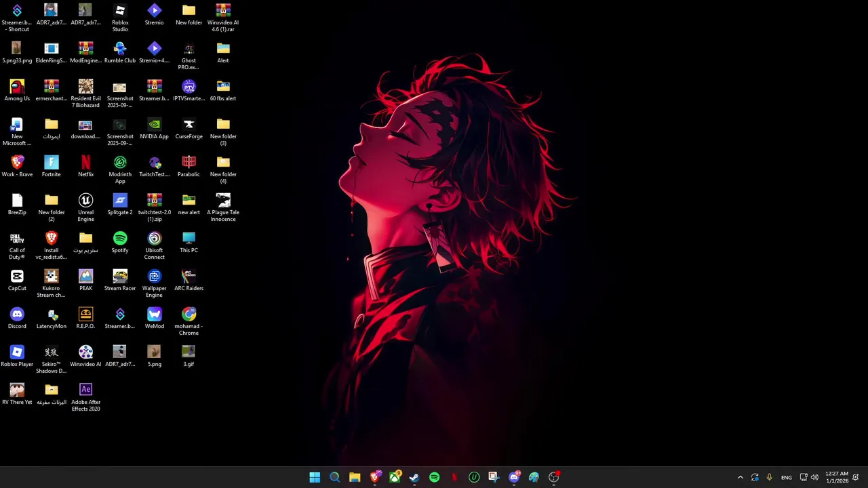Select the download... image file
Screen dimensions: 868x488
tap(85, 128)
